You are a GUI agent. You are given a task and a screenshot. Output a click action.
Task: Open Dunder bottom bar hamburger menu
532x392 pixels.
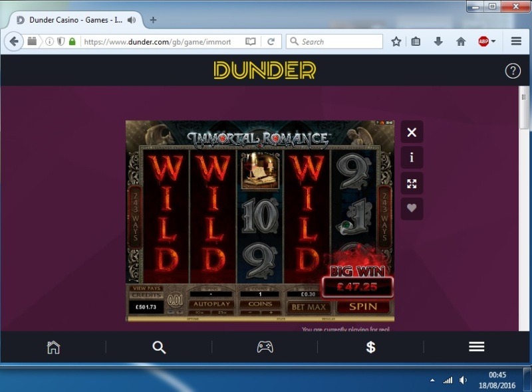pyautogui.click(x=476, y=347)
